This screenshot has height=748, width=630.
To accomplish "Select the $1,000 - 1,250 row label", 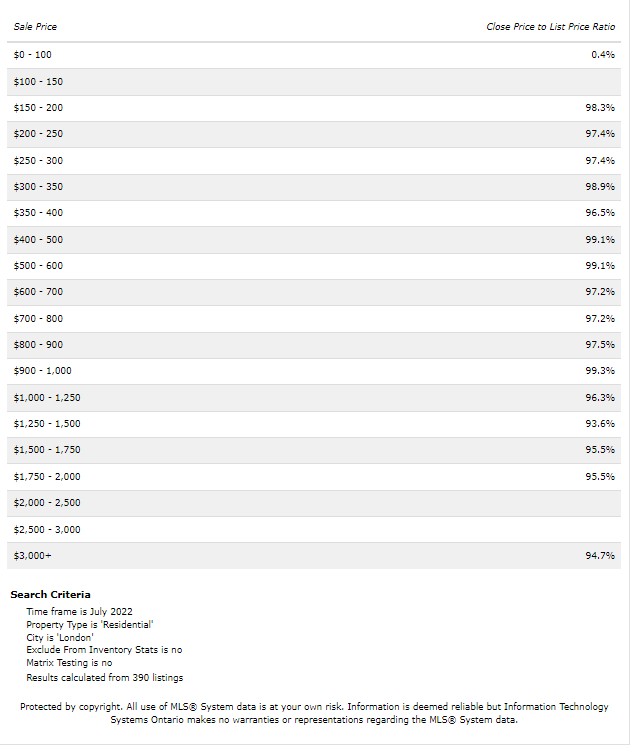I will coord(47,398).
